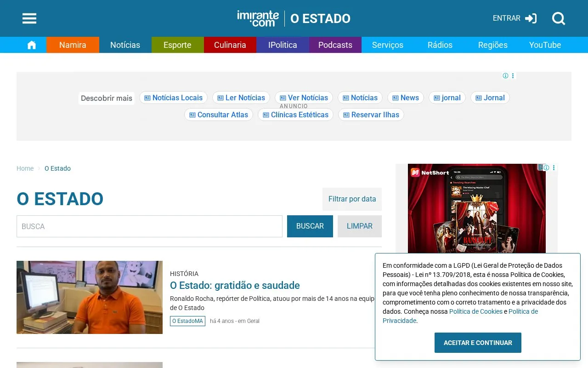Open the Ronaldo Rocha article thumbnail

point(90,297)
